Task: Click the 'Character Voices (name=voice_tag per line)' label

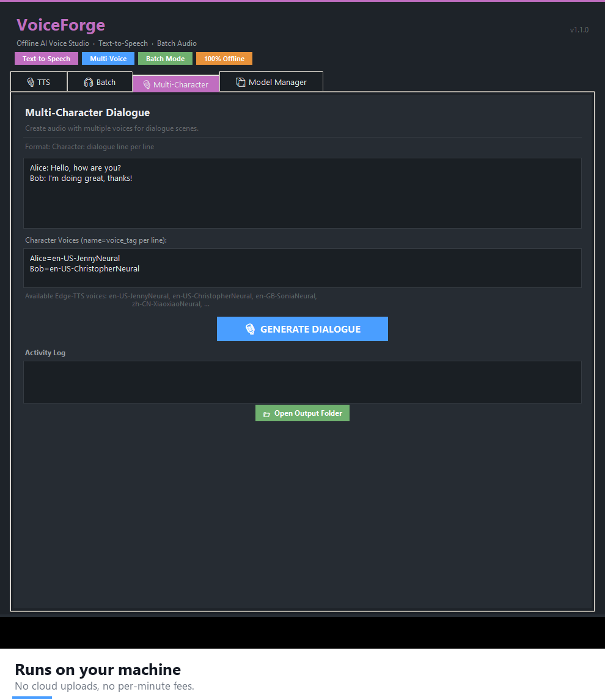Action: [x=96, y=240]
